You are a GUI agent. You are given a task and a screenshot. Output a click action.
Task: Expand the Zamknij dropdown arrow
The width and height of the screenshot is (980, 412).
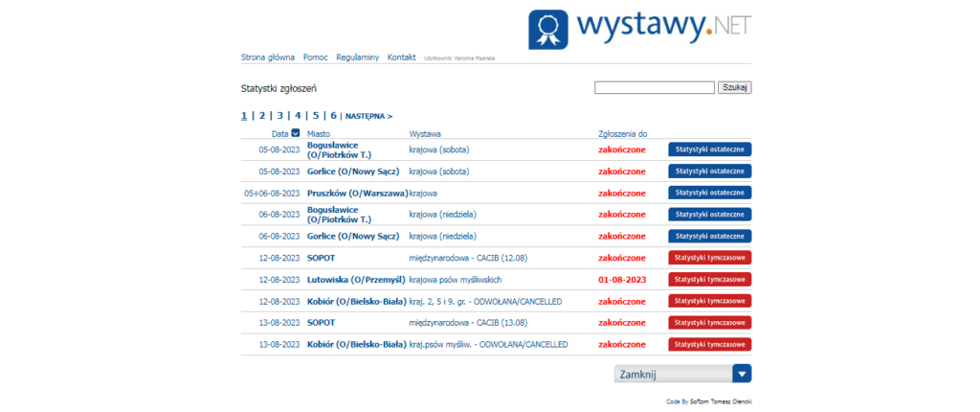click(742, 375)
